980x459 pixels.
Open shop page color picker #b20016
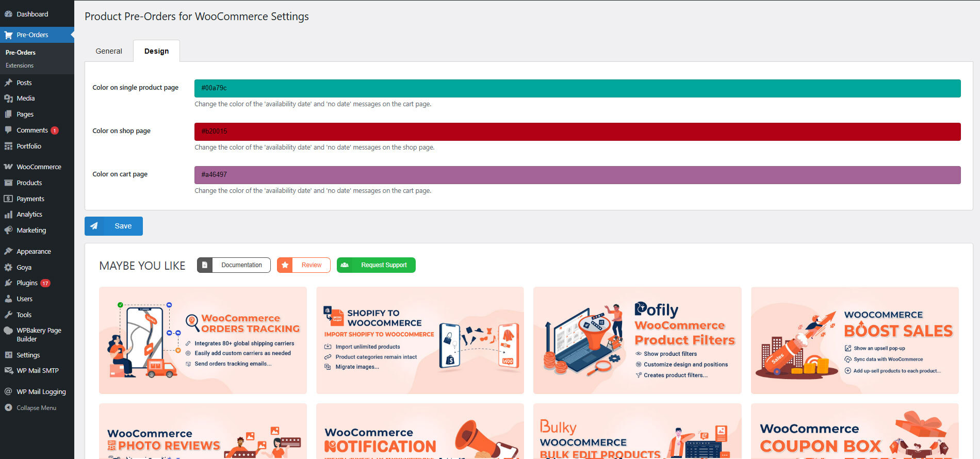tap(578, 132)
